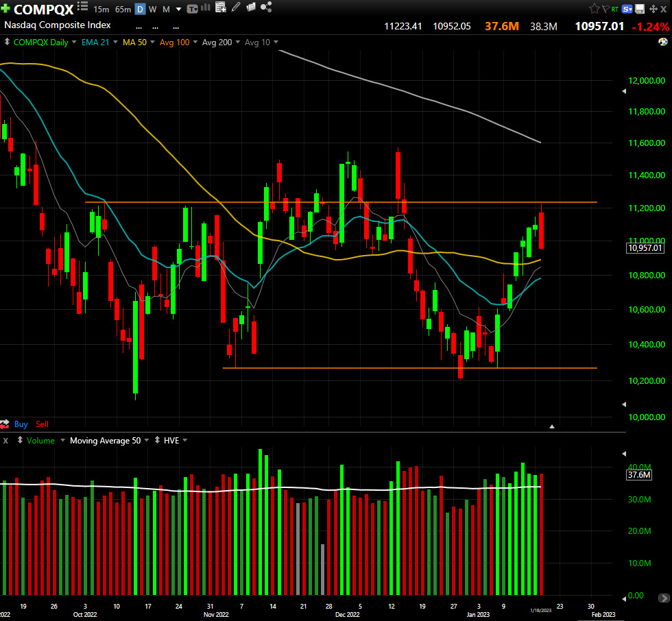Image resolution: width=672 pixels, height=621 pixels.
Task: Click the star favorite icon
Action: [594, 8]
